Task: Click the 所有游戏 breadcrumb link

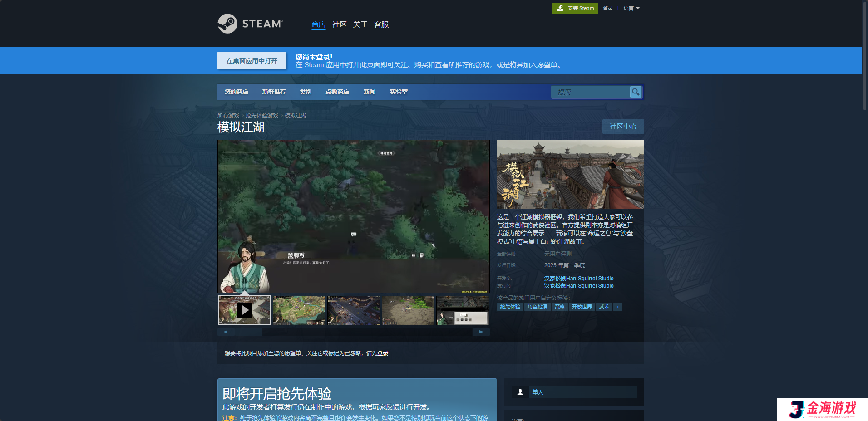Action: [228, 116]
